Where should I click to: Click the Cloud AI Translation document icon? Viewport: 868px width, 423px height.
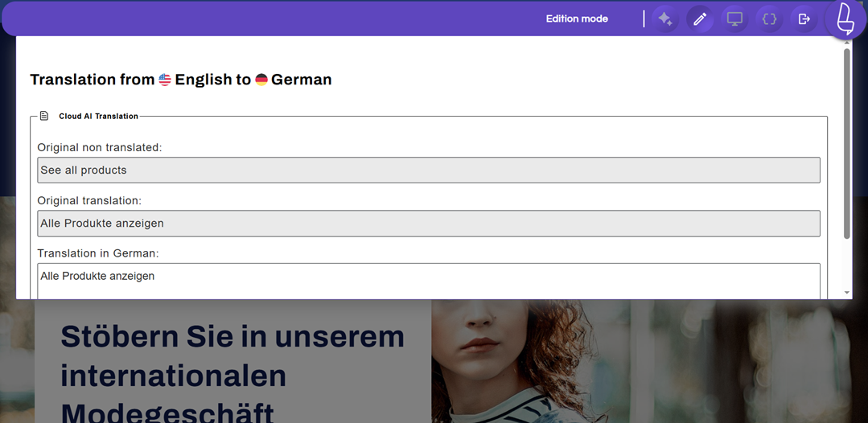coord(44,116)
